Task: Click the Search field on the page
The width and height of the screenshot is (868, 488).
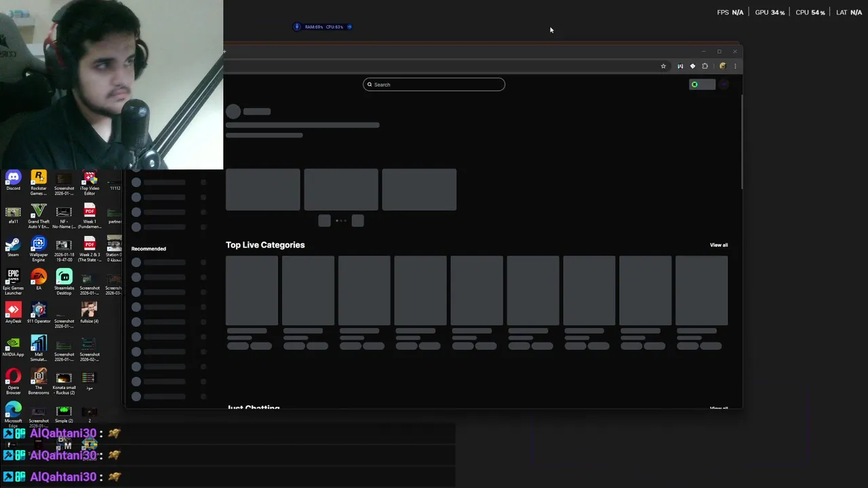Action: click(x=434, y=85)
